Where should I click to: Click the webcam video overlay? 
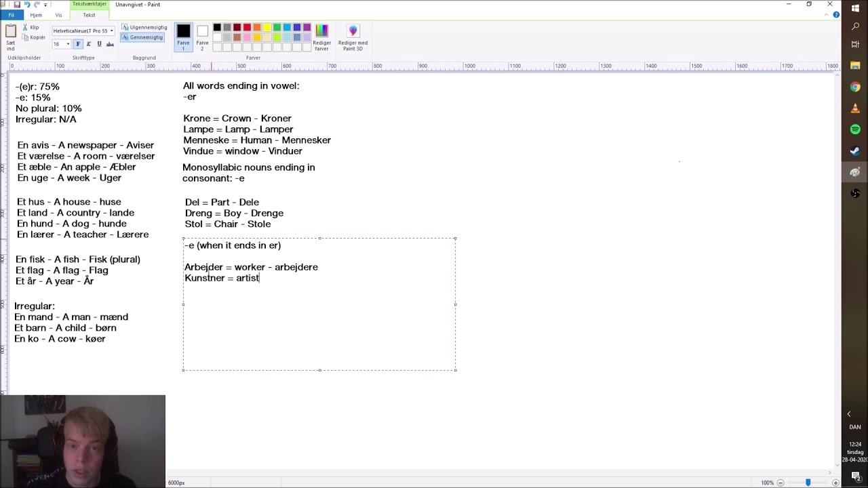83,441
